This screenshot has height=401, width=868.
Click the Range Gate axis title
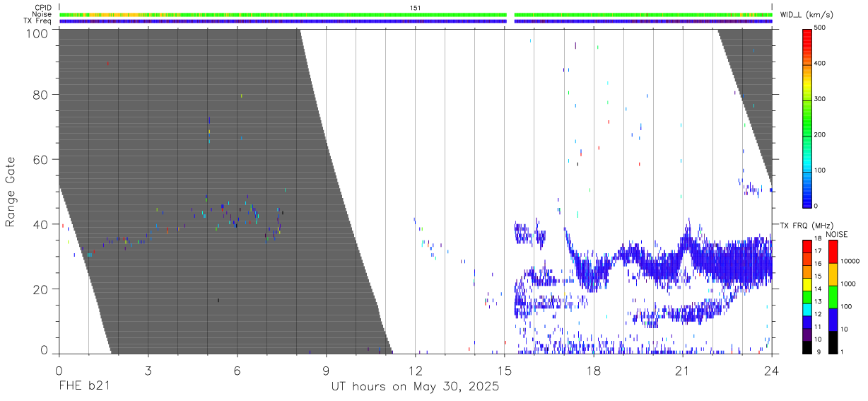11,191
